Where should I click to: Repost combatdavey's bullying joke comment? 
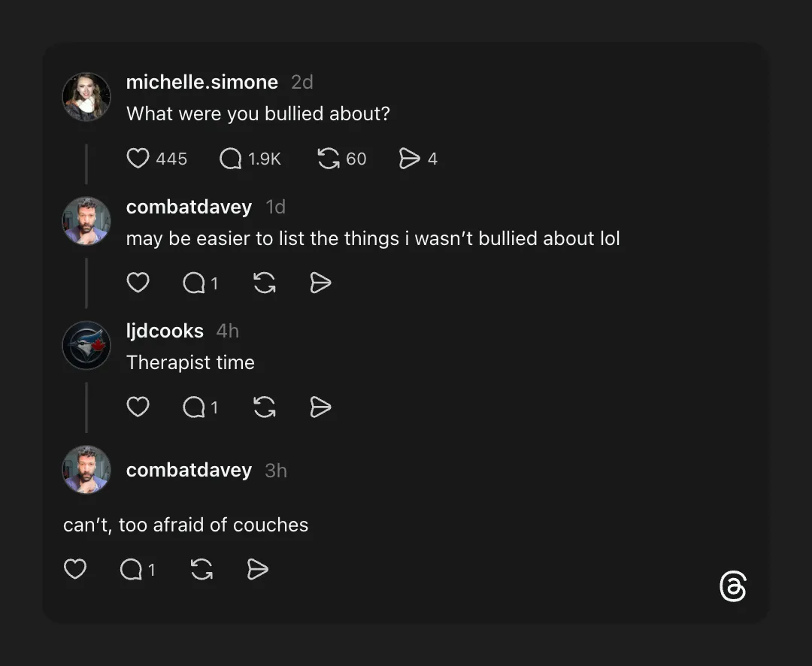tap(264, 283)
